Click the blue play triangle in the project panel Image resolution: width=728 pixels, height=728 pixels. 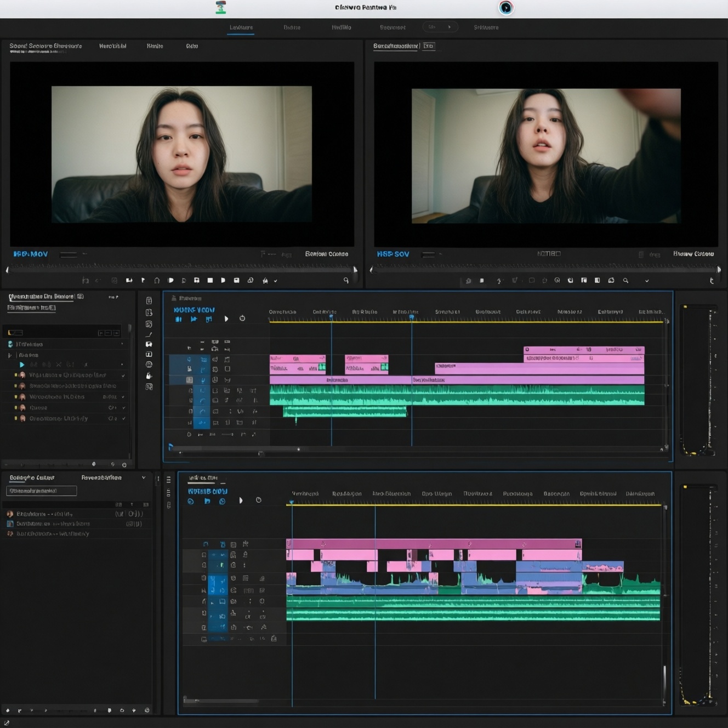(22, 365)
